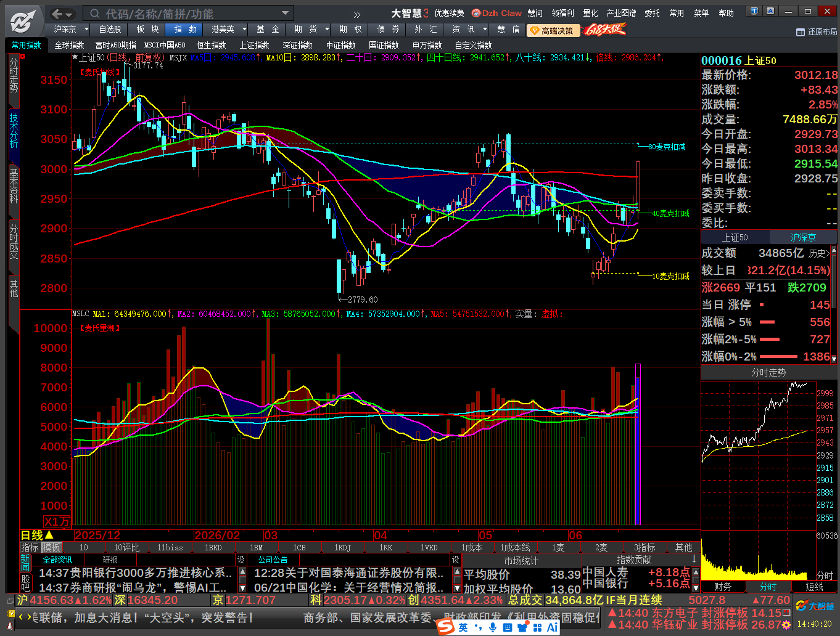
Task: Select the 基本资料 side tab
Action: (x=14, y=185)
